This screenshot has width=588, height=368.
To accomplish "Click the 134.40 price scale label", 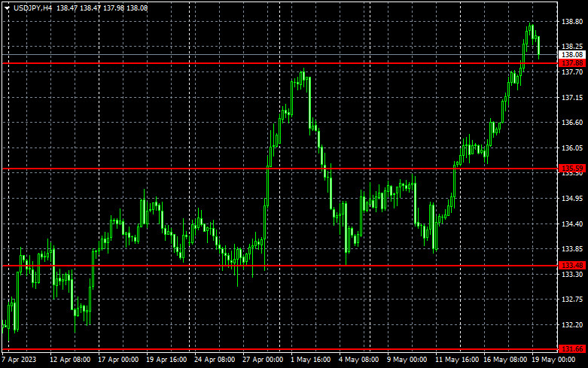I will point(572,224).
